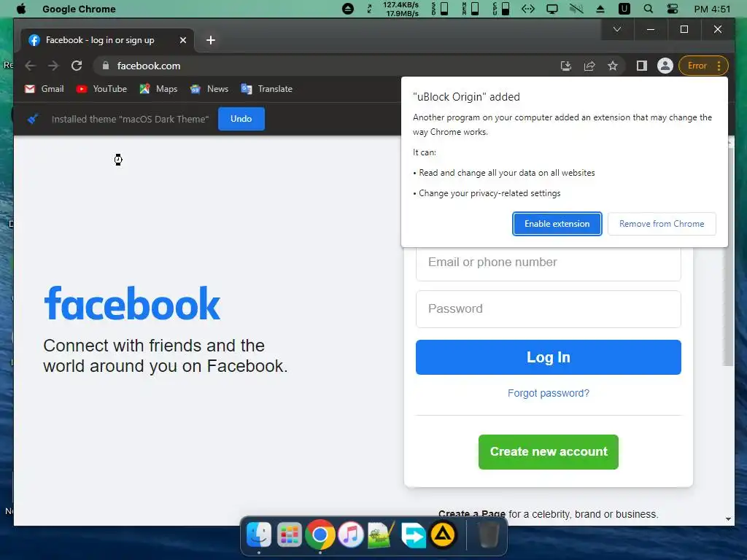Click the network speed indicator in menu bar
Viewport: 747px width, 560px height.
point(400,9)
